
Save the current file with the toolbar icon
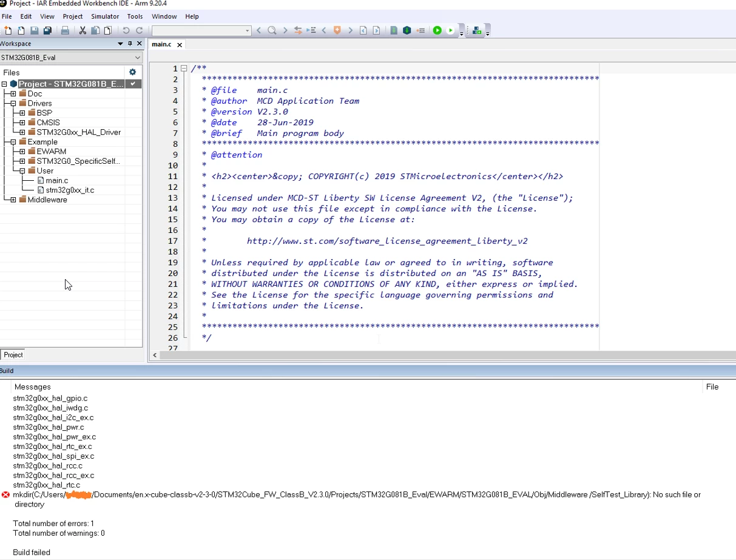pyautogui.click(x=34, y=30)
